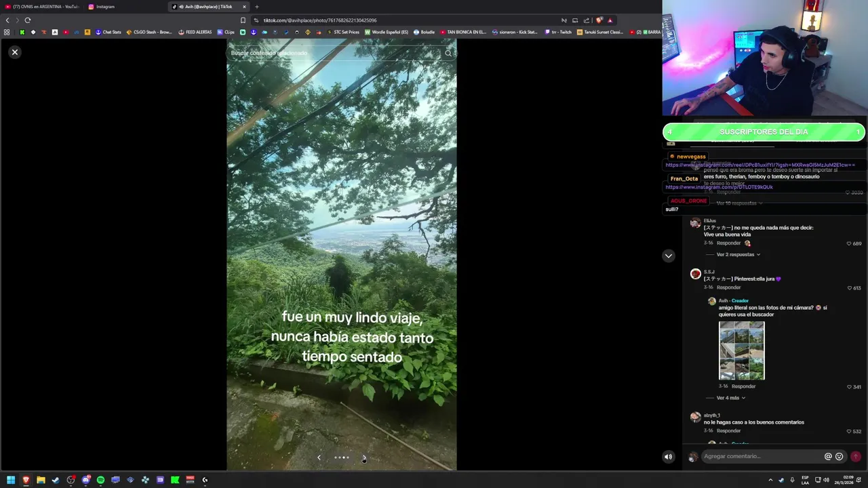
Task: Open the emoji picker in the comment box
Action: coord(839,457)
